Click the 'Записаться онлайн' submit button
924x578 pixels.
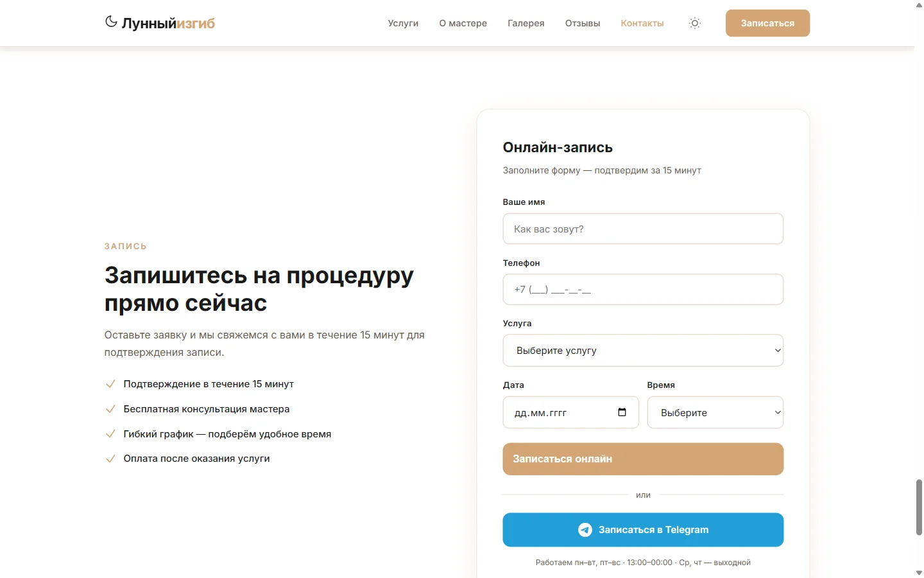click(643, 459)
